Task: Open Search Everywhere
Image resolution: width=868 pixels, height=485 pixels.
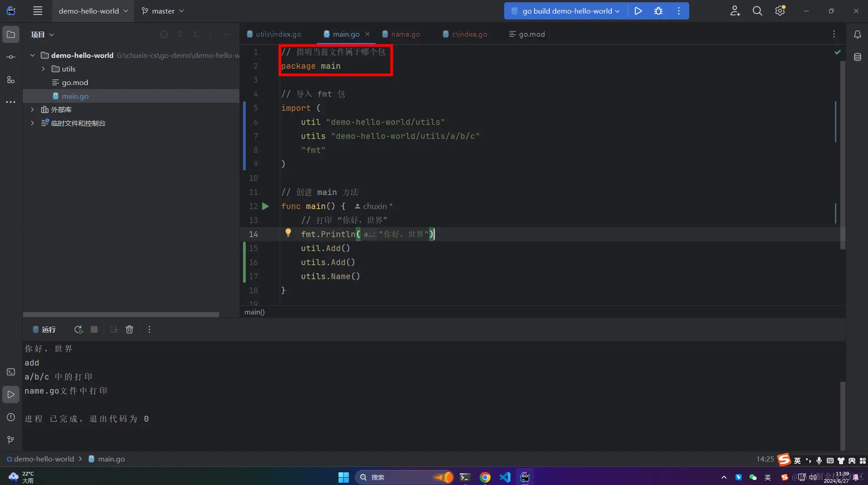Action: click(757, 11)
